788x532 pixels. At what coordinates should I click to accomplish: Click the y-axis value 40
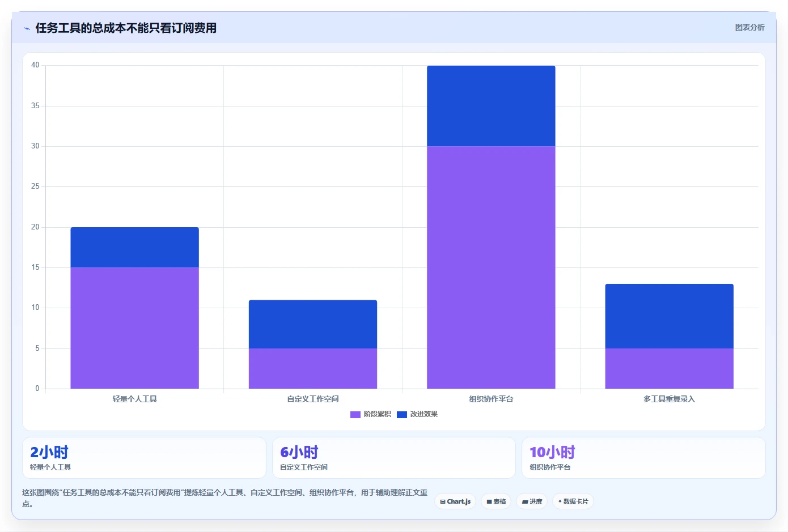click(35, 65)
